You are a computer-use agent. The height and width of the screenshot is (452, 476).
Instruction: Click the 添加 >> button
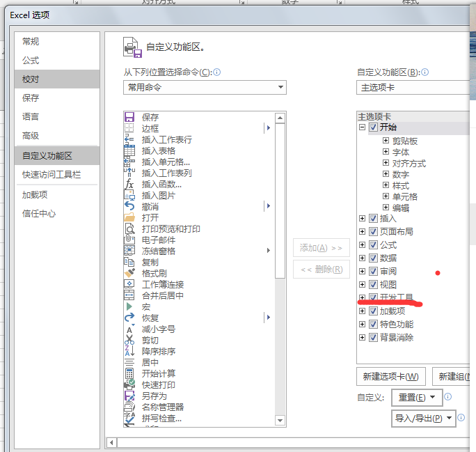(322, 248)
